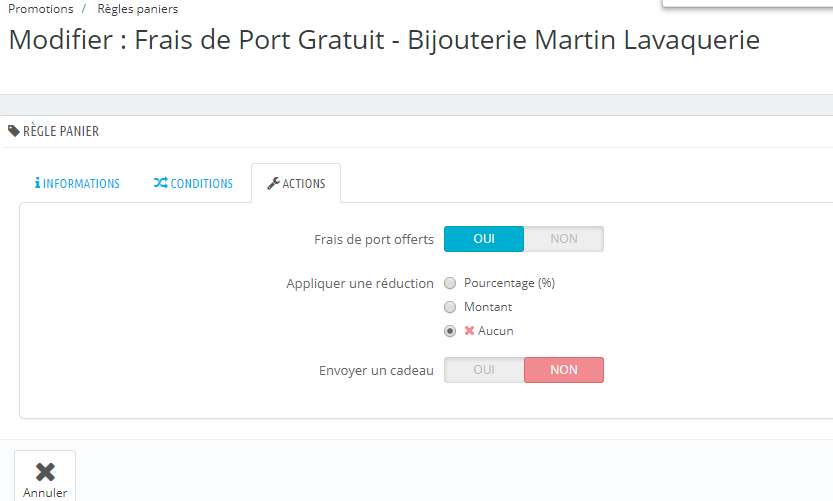The height and width of the screenshot is (501, 833).
Task: Click the info icon on Informations tab
Action: 37,184
